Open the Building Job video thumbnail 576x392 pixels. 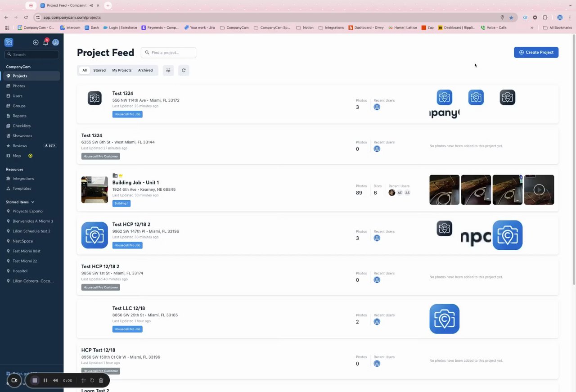pyautogui.click(x=539, y=190)
